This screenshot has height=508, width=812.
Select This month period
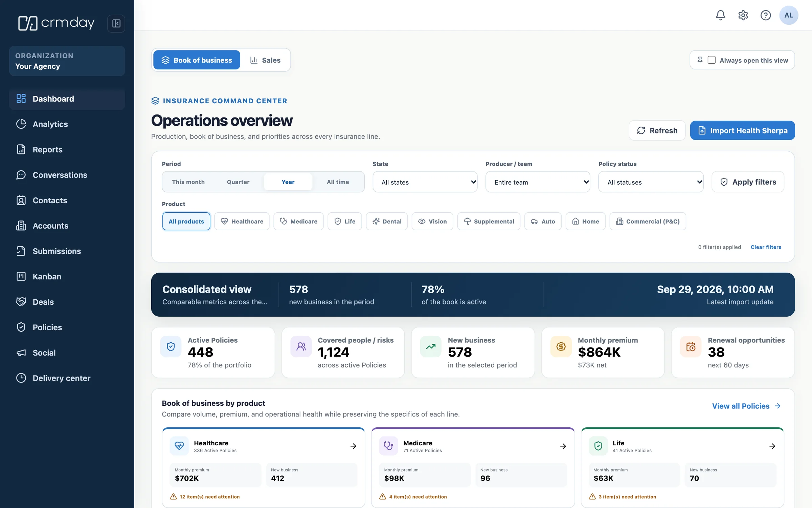(x=188, y=182)
